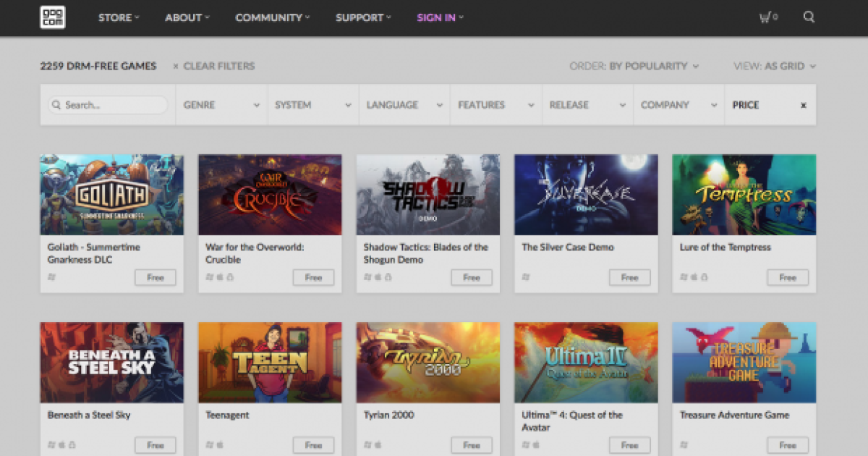Open the Shadow Tactics cover thumbnail
This screenshot has width=868, height=456.
pyautogui.click(x=428, y=195)
